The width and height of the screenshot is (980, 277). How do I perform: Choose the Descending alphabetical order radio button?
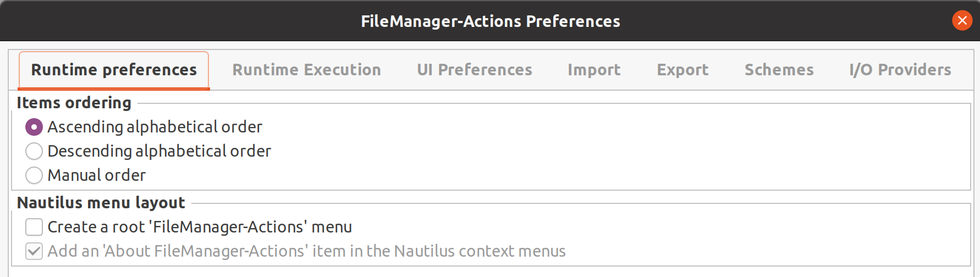click(x=34, y=151)
